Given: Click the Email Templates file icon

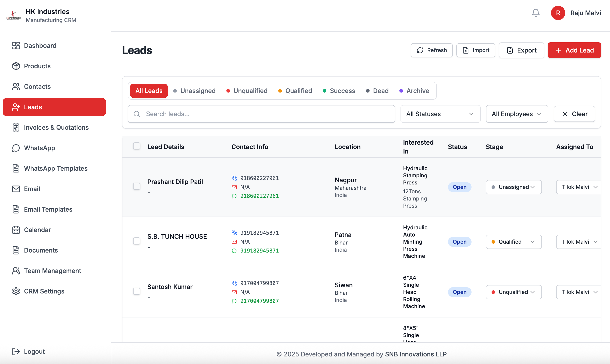Looking at the screenshot, I should click(x=16, y=209).
